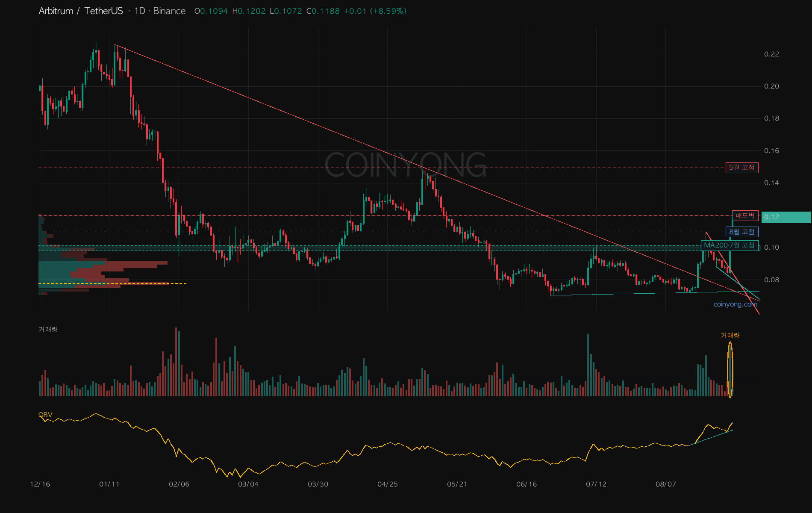This screenshot has width=812, height=513.
Task: Click the 0.16 price axis label
Action: 771,151
